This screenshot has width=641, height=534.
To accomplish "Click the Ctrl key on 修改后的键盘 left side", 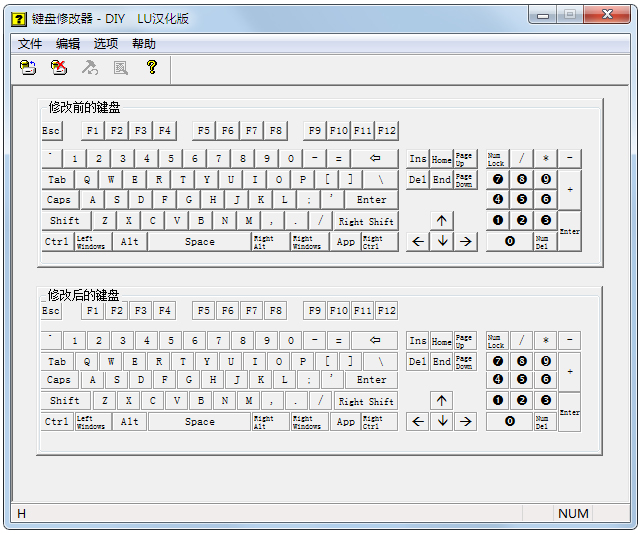I will 57,422.
